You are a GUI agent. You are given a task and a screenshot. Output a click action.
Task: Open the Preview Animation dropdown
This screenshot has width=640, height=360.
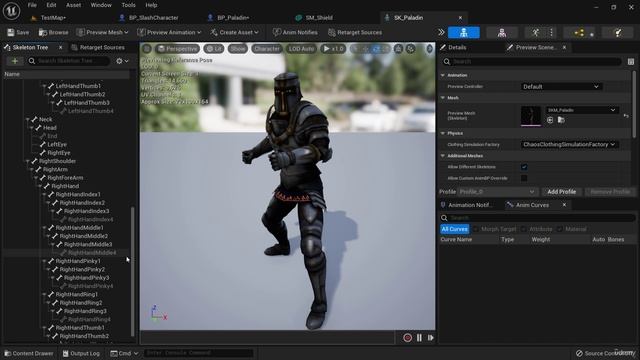169,32
